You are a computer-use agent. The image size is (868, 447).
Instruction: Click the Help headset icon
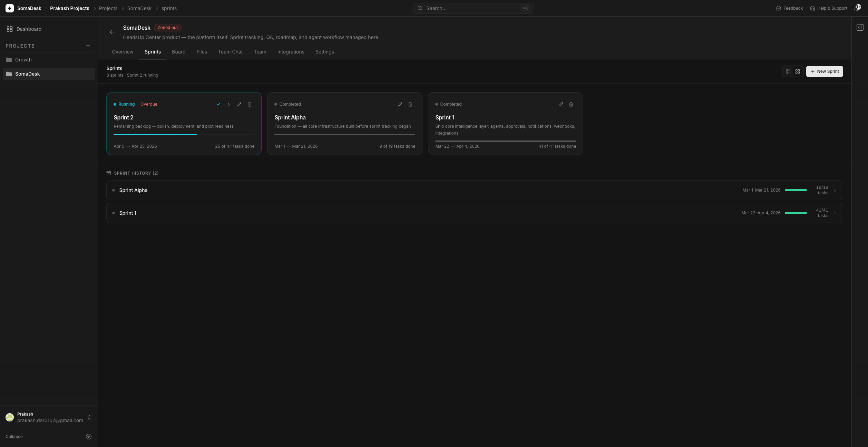pos(812,8)
